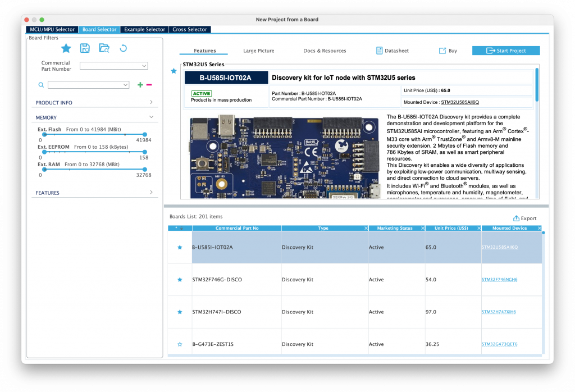Unfavorite the STM32F746G-DISCO row star

[180, 280]
